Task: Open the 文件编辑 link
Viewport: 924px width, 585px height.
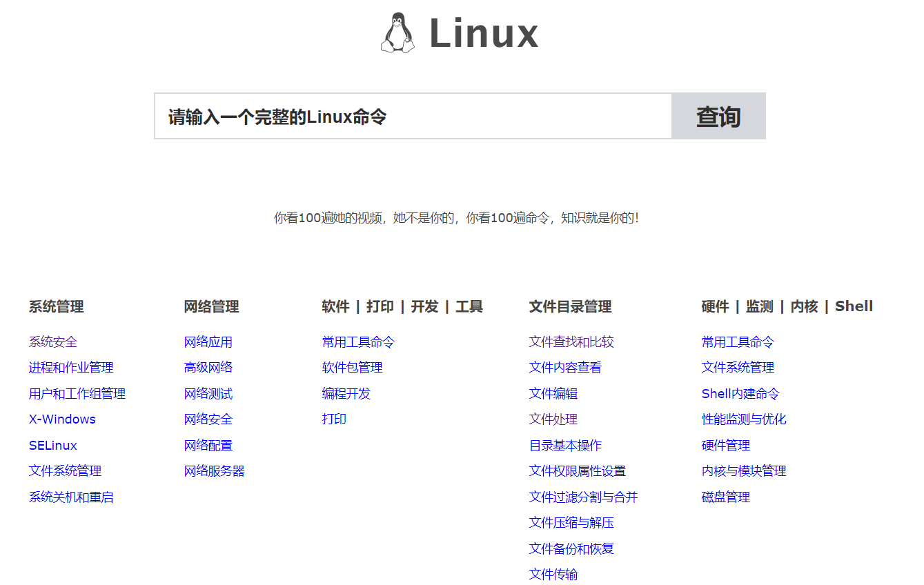Action: [x=553, y=394]
